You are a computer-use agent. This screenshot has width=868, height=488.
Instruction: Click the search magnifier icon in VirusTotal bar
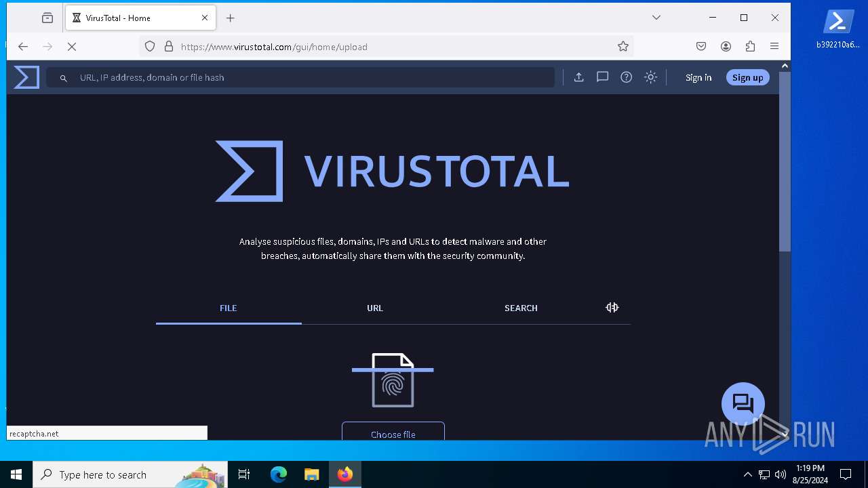63,78
